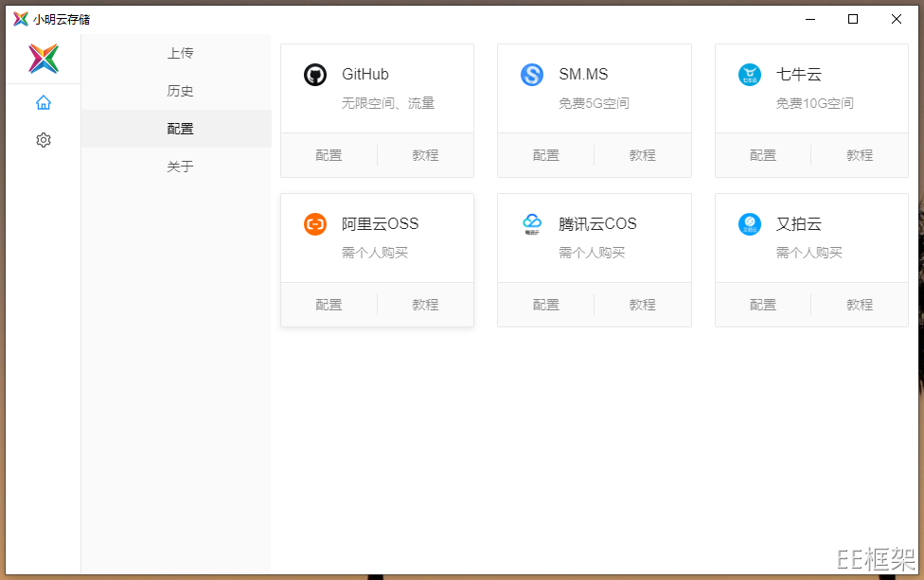Click the GitHub card title
The height and width of the screenshot is (580, 924).
[x=365, y=74]
